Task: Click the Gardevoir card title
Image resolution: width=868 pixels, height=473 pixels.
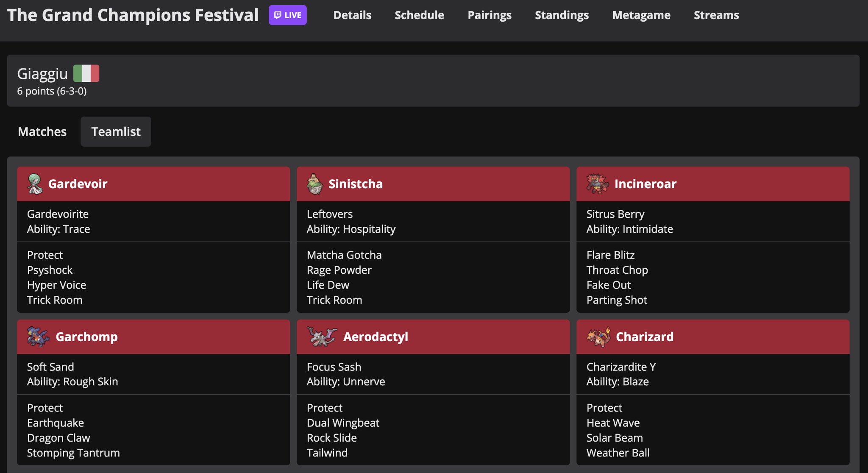Action: coord(78,184)
